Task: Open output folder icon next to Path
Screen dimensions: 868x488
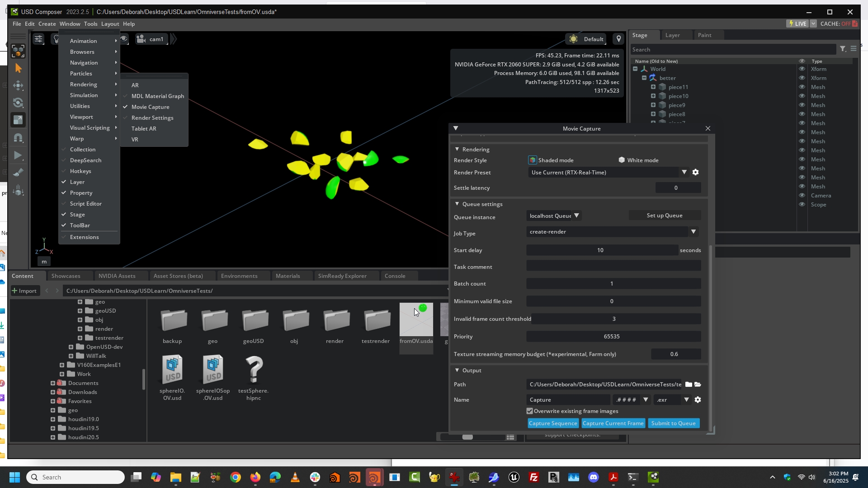Action: 698,385
